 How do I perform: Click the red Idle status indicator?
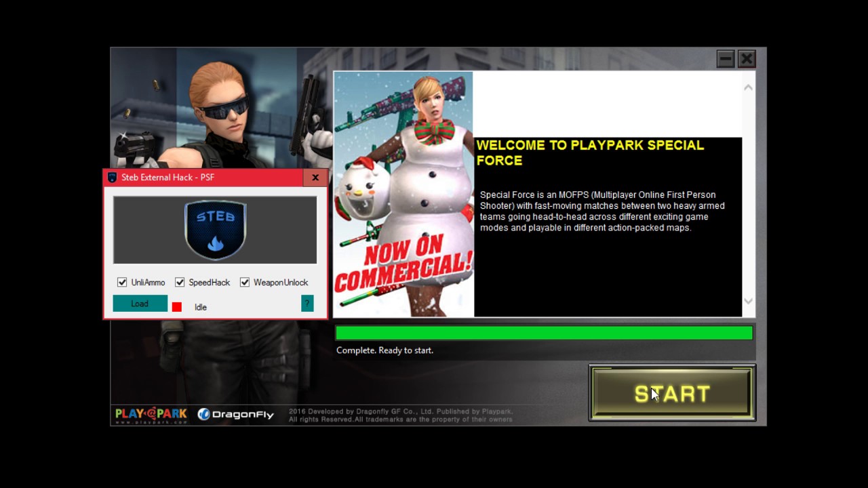point(177,307)
